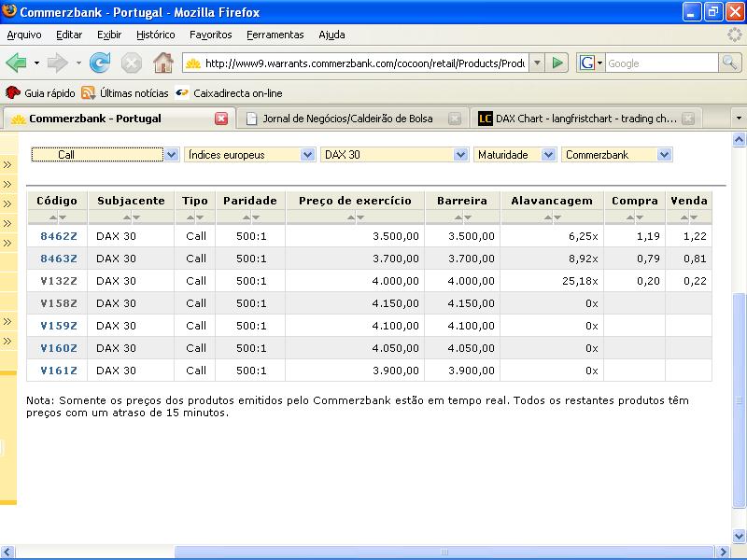Open the Últimas notícias feed bookmark
The width and height of the screenshot is (747, 560).
pyautogui.click(x=125, y=92)
